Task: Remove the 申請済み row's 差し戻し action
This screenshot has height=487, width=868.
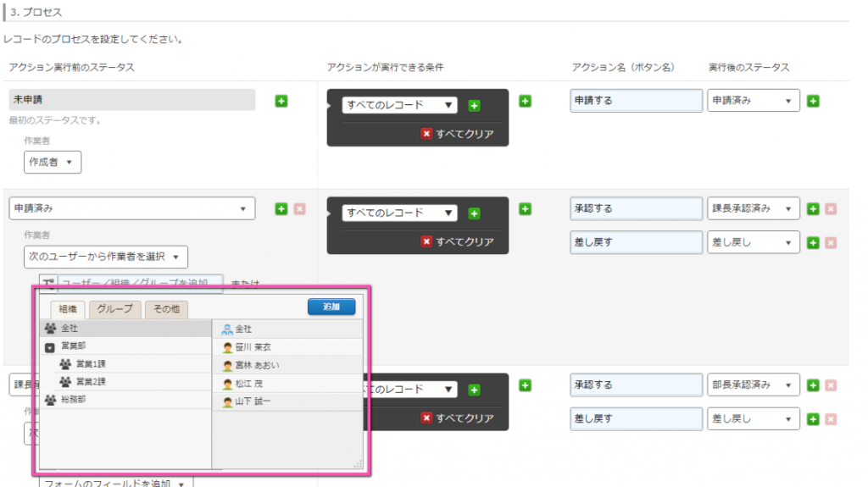Action: [x=831, y=243]
